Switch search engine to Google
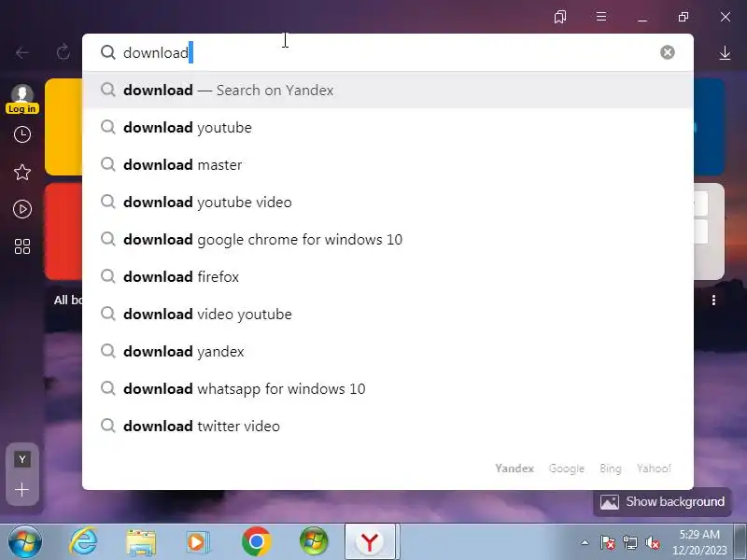747x560 pixels. tap(567, 469)
